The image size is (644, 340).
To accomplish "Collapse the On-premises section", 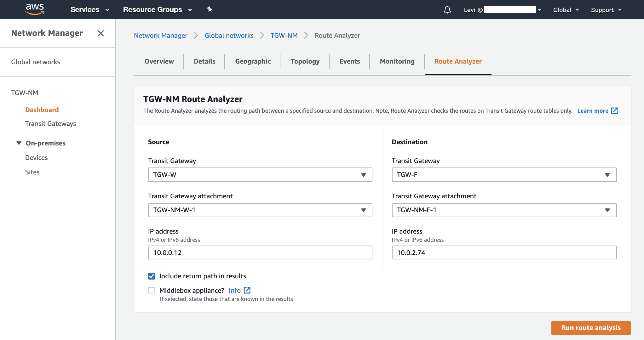I will tap(19, 143).
